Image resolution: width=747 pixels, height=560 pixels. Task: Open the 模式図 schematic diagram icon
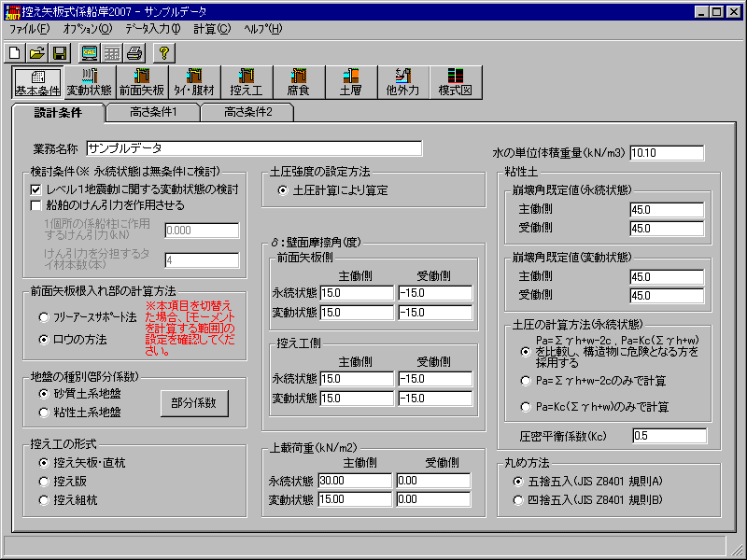(x=456, y=81)
